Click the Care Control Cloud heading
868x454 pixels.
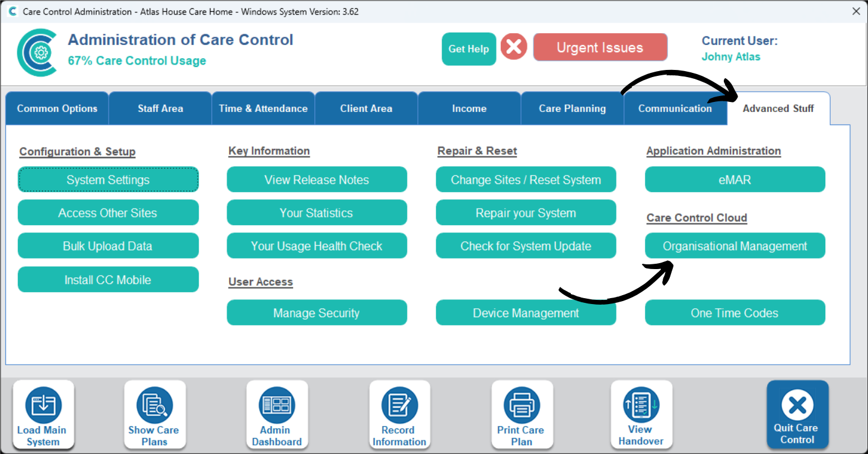coord(697,218)
